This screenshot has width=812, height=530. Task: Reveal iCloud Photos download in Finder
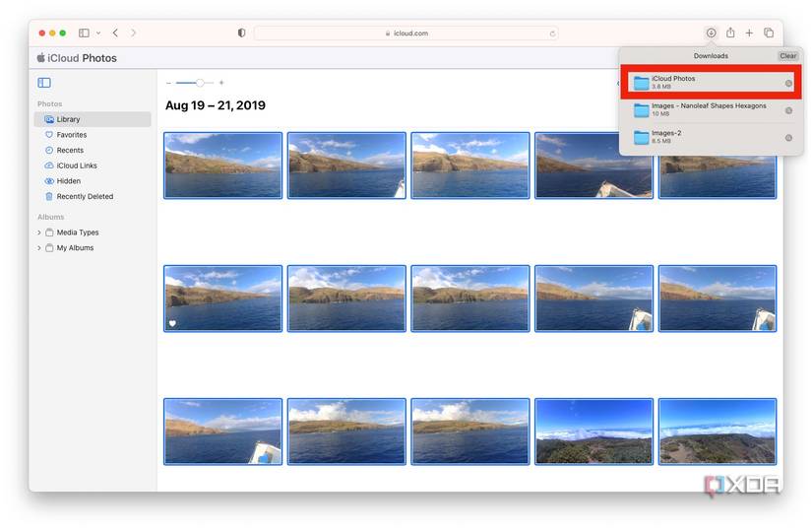(788, 83)
